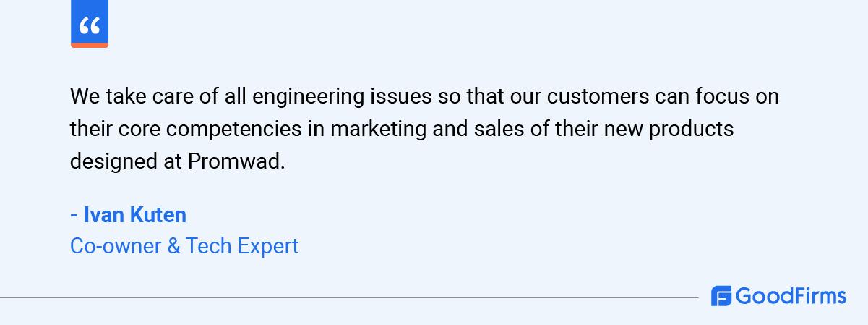Click the ampersand in the job title
Screen dimensions: 868x325
[x=173, y=246]
